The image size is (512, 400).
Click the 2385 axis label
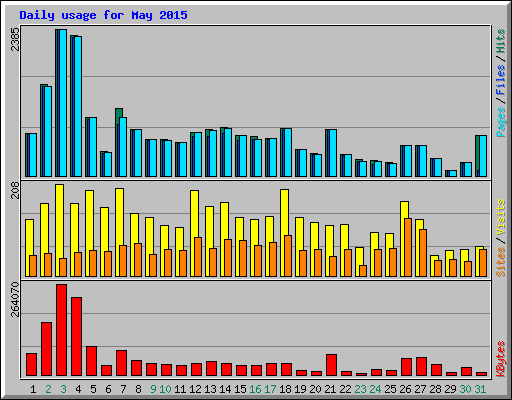tap(15, 39)
